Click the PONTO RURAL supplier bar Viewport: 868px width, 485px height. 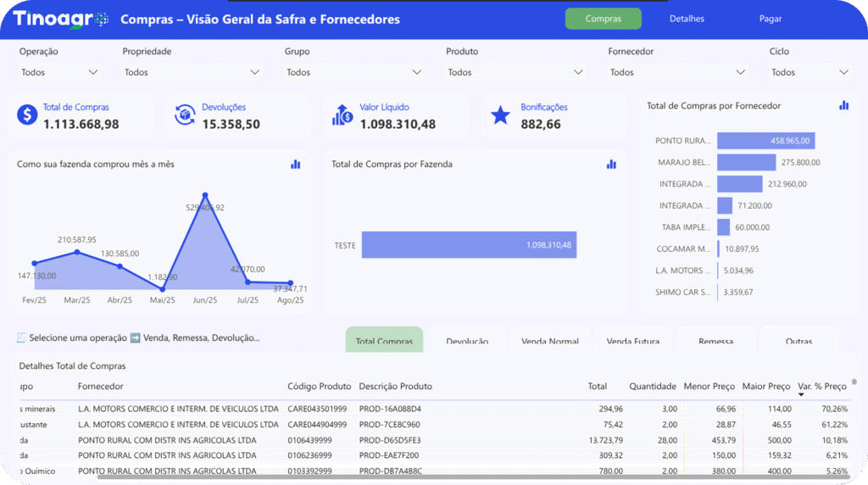pyautogui.click(x=765, y=141)
